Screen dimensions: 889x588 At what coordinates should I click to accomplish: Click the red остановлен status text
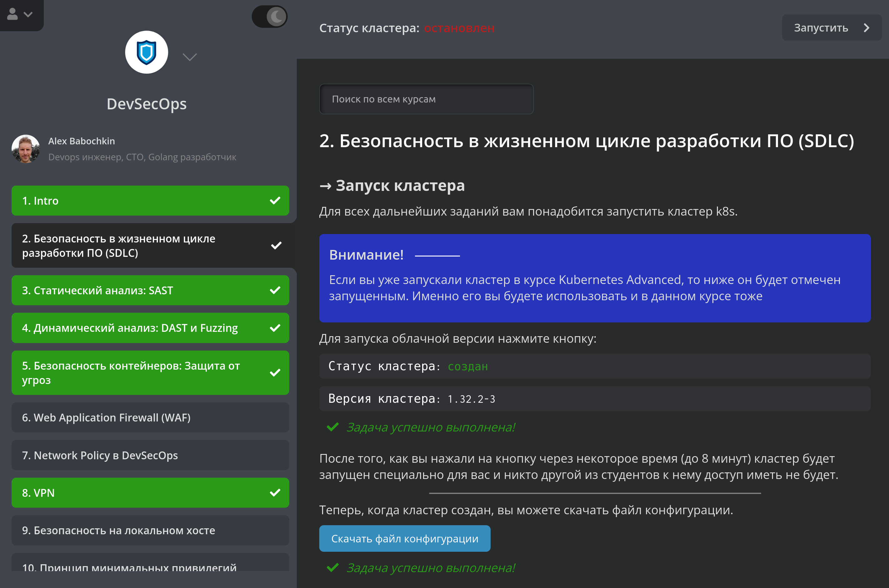click(459, 28)
